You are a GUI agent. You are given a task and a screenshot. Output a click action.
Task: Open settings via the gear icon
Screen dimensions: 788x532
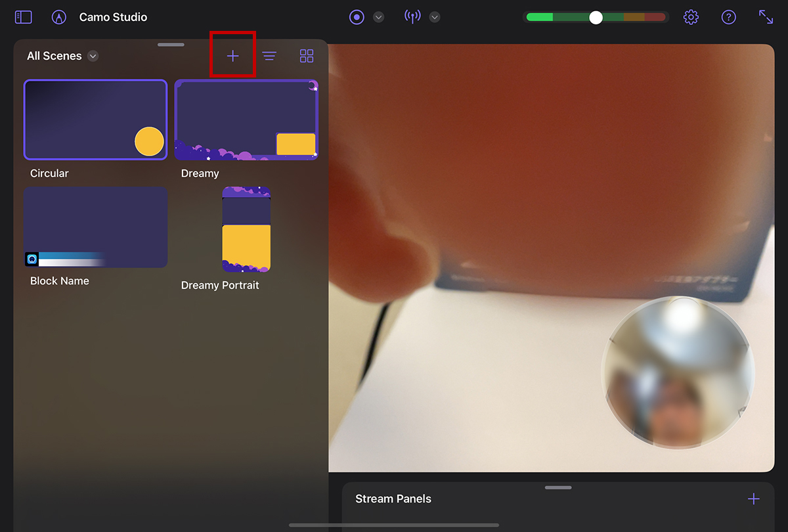[x=691, y=17]
